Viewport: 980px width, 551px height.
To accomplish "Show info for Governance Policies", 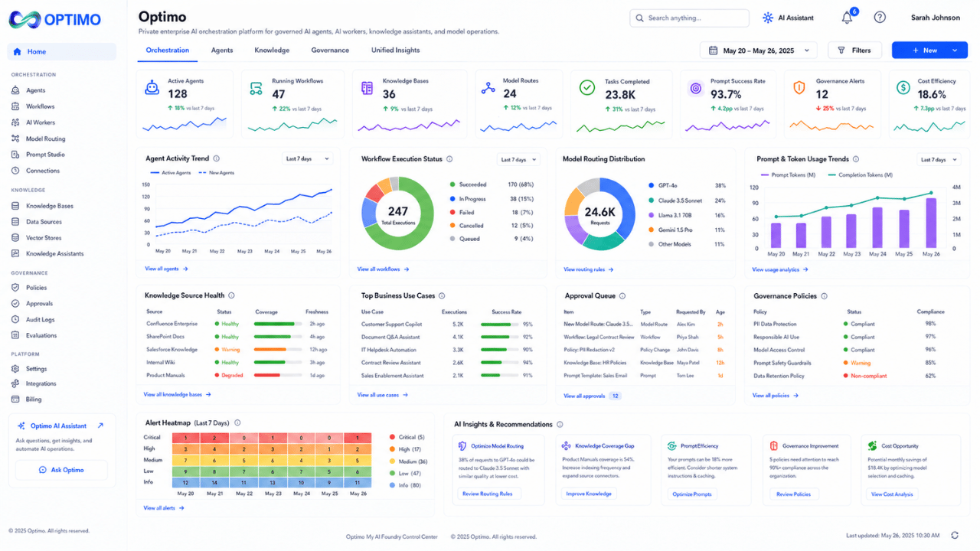I will tap(825, 295).
